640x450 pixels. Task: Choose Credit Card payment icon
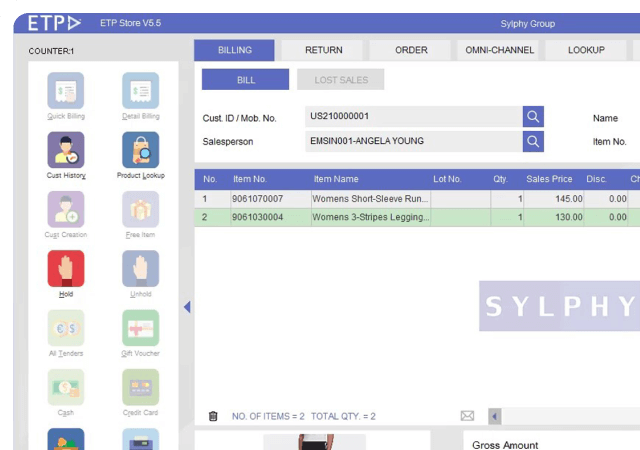pos(140,387)
